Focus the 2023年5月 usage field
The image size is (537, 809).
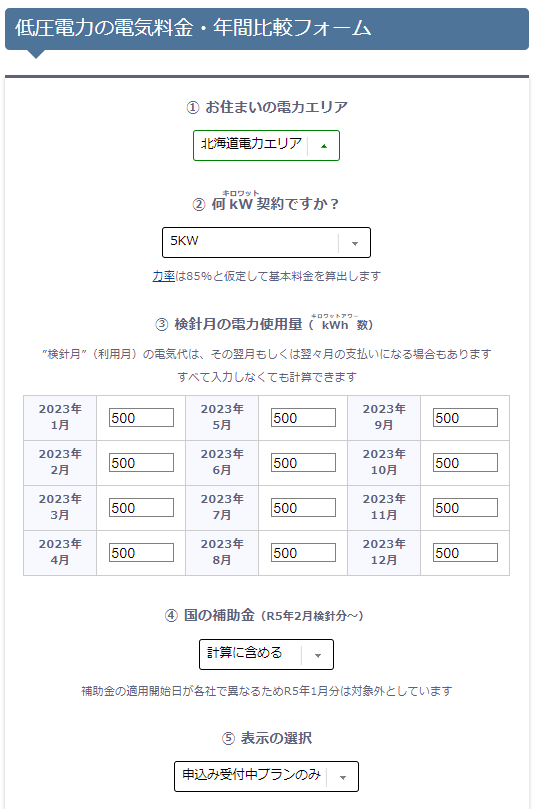(x=303, y=417)
